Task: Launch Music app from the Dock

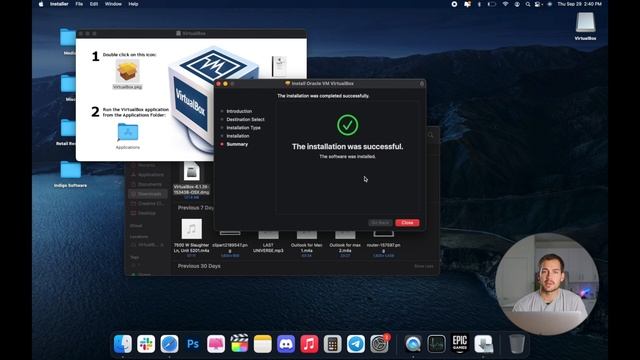Action: tap(309, 344)
